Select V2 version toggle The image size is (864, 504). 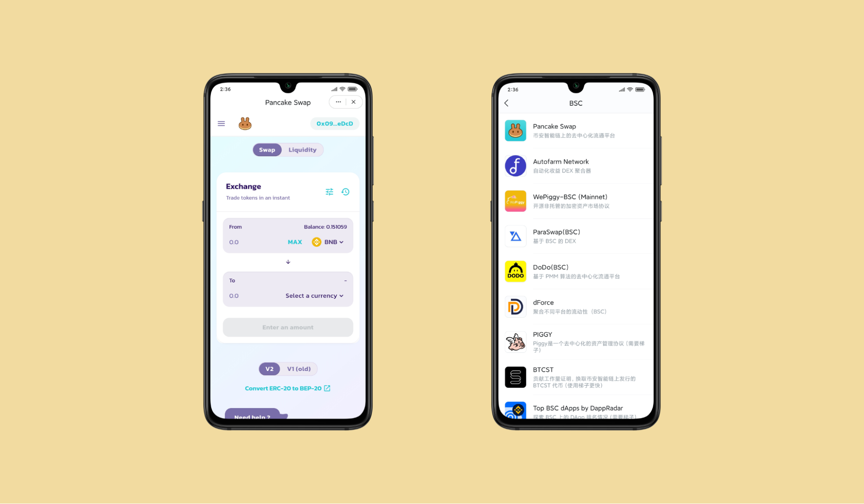click(x=269, y=368)
